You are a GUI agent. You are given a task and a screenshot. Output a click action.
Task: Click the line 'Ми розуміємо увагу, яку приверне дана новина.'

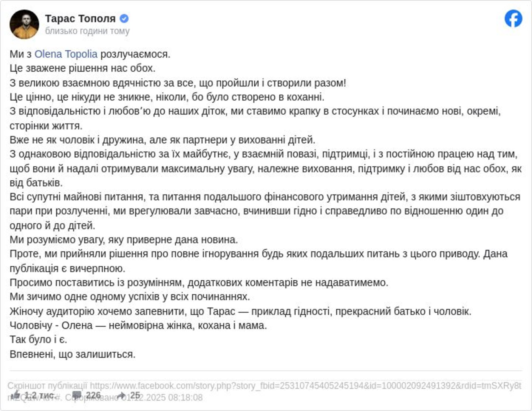click(x=124, y=240)
